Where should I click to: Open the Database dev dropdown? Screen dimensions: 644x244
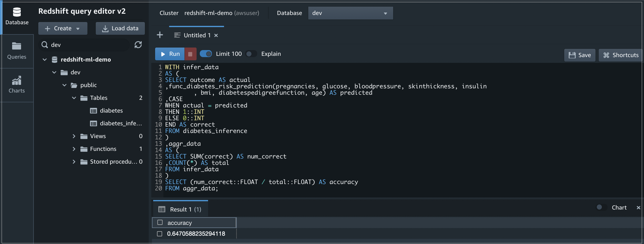click(350, 13)
